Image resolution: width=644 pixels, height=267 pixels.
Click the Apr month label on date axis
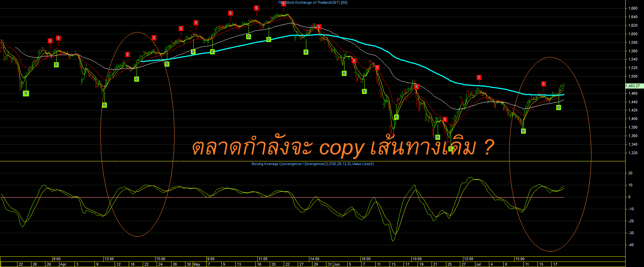point(63,264)
